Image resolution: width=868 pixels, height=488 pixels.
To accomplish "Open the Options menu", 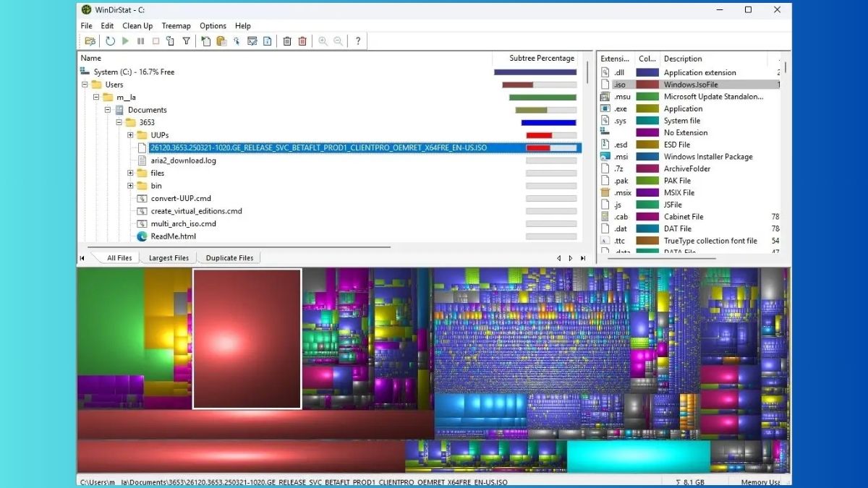I will pyautogui.click(x=213, y=26).
